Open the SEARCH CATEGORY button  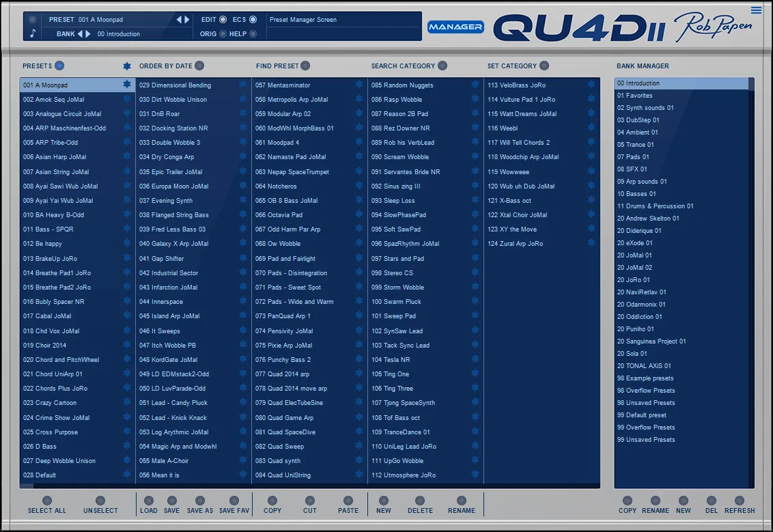[x=442, y=66]
